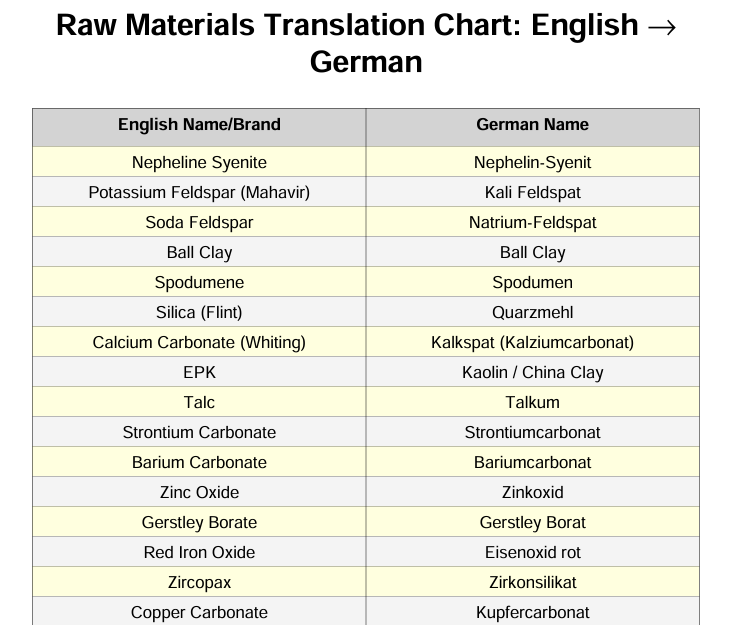Select the 'German Name' column header
This screenshot has width=729, height=625.
(x=532, y=125)
